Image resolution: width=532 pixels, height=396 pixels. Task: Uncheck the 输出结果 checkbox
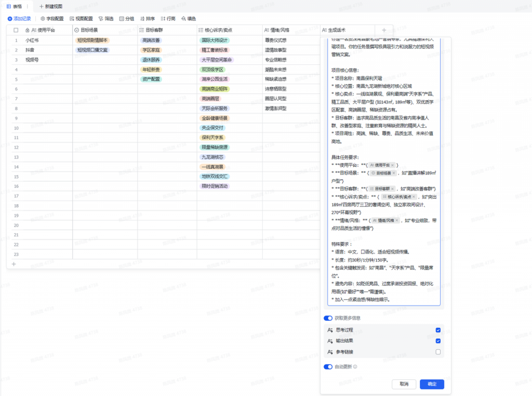click(438, 341)
